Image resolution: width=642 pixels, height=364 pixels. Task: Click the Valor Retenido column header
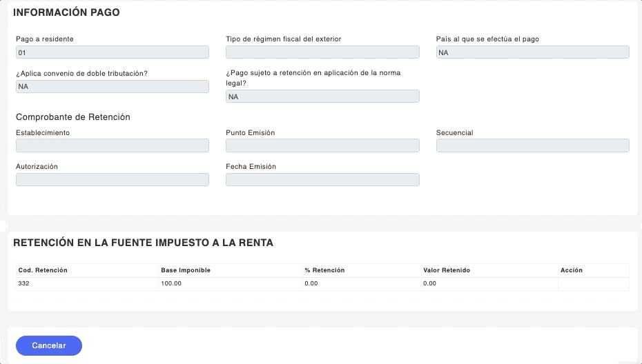(447, 270)
